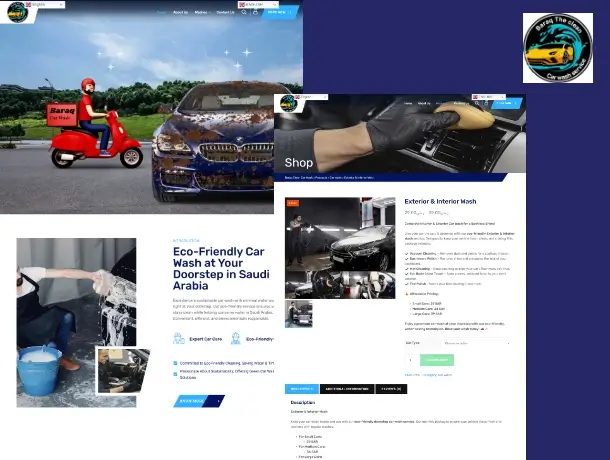The image size is (610, 460).
Task: Click the blue Book Now button in the Shop page header
Action: (x=506, y=103)
